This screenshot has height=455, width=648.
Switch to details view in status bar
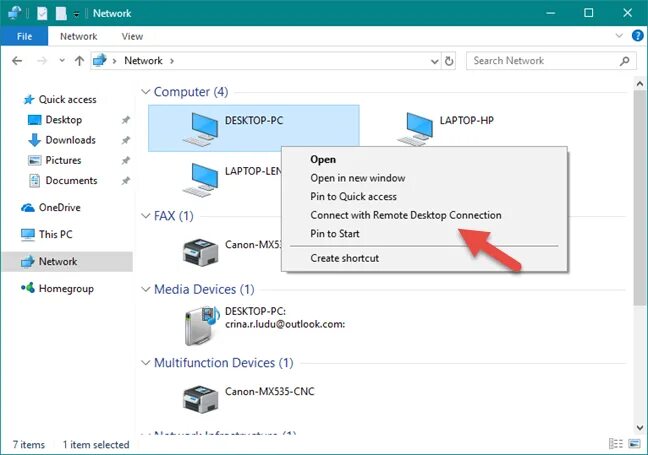coord(616,444)
